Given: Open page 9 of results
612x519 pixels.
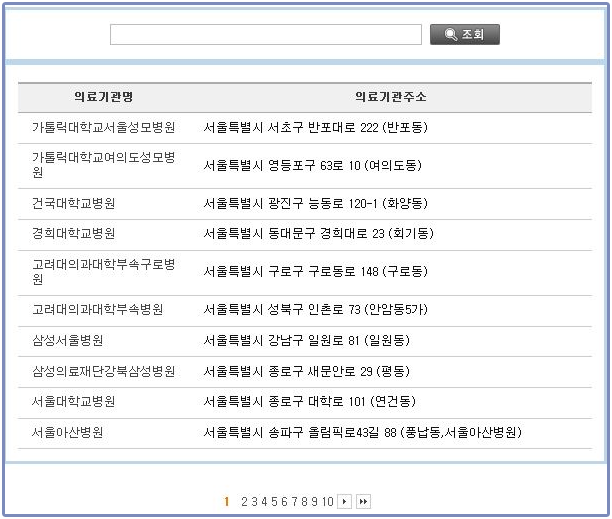Looking at the screenshot, I should pyautogui.click(x=314, y=501).
